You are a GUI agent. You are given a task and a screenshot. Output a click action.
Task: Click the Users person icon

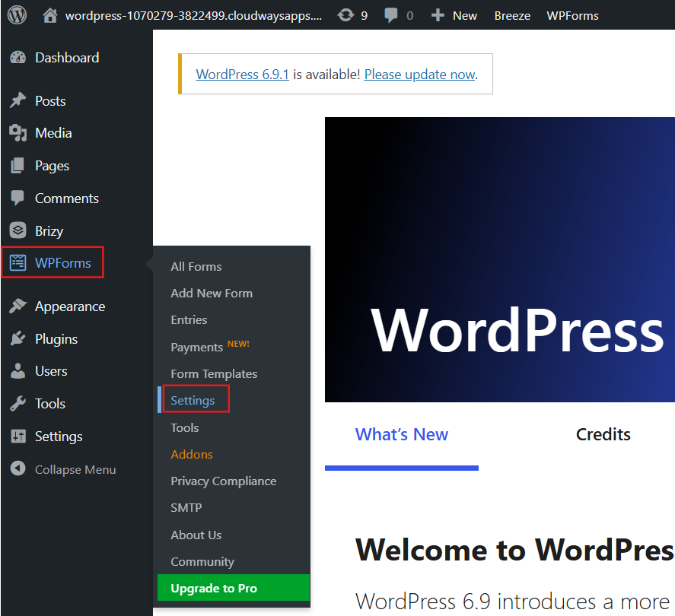18,371
